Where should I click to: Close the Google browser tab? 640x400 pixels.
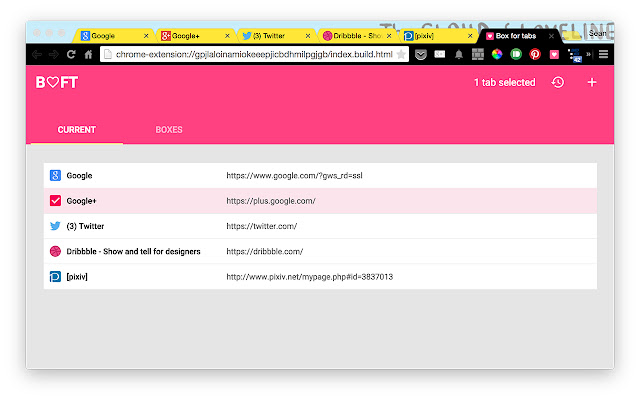(x=146, y=36)
